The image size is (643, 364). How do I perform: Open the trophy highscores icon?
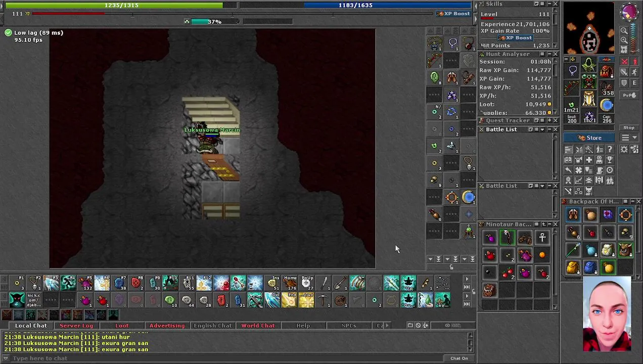tap(610, 160)
